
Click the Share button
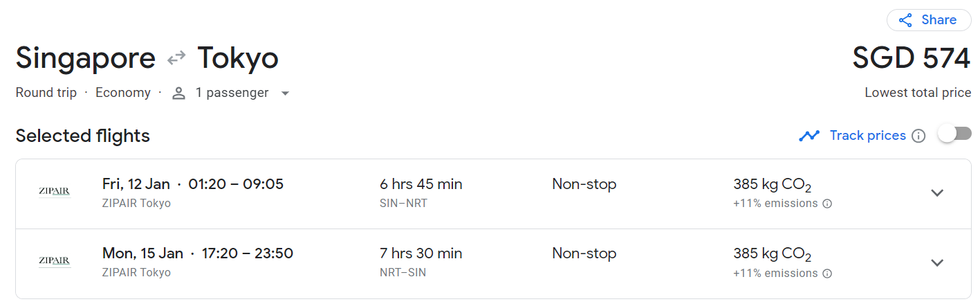[x=928, y=20]
